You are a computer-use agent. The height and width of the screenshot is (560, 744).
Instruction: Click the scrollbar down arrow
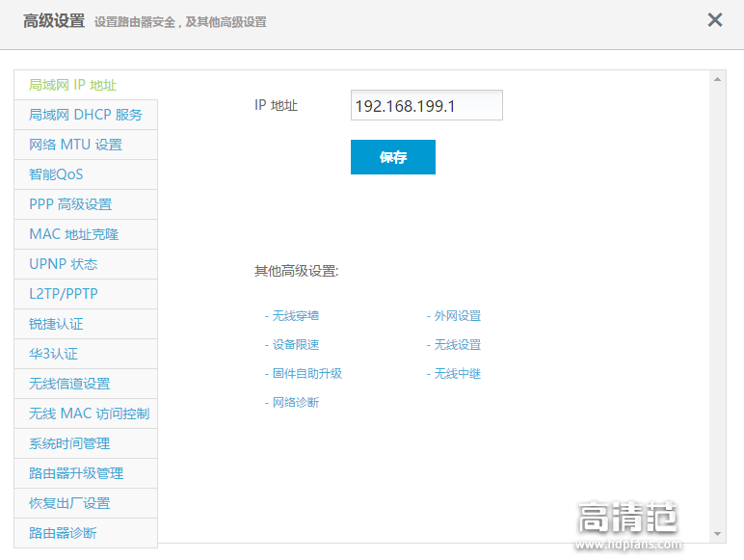coord(717,534)
